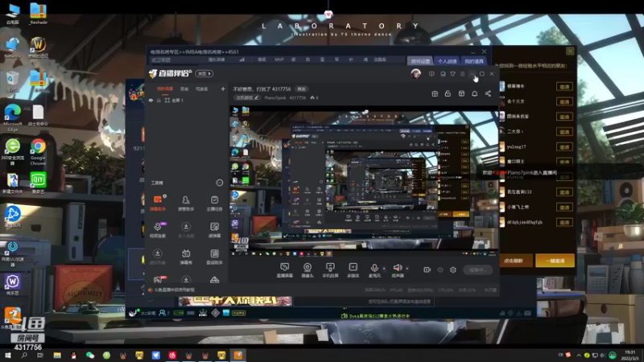
Task: Add a 直播屏幕 screen capture source
Action: 284,270
